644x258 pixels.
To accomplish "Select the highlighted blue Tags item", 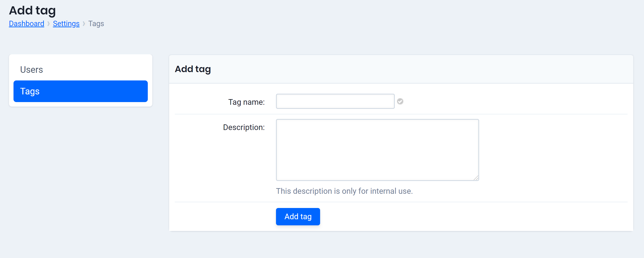I will pyautogui.click(x=80, y=91).
